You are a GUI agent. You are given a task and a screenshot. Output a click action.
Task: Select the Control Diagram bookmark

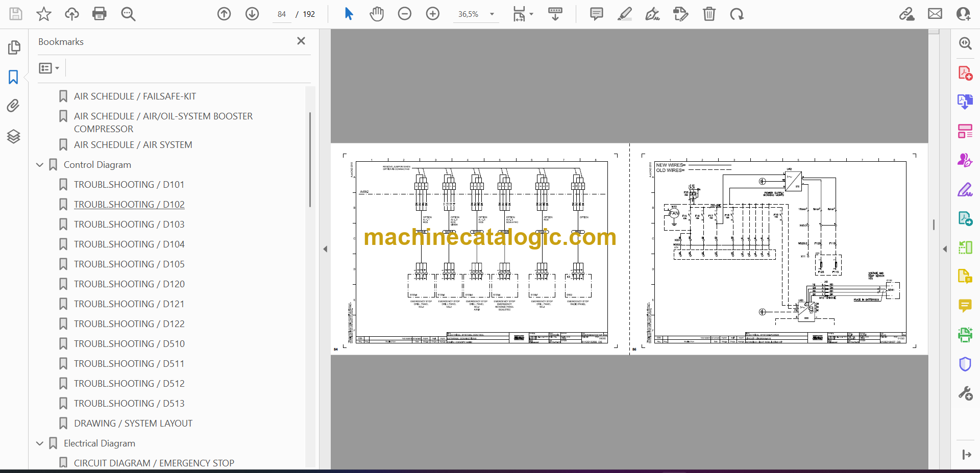point(97,164)
